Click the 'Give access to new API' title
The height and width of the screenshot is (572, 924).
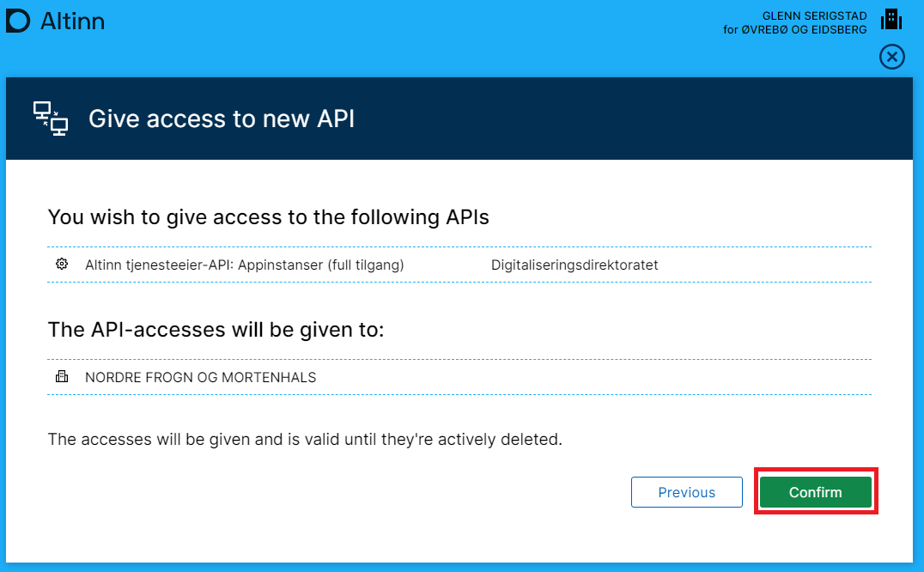[x=222, y=119]
